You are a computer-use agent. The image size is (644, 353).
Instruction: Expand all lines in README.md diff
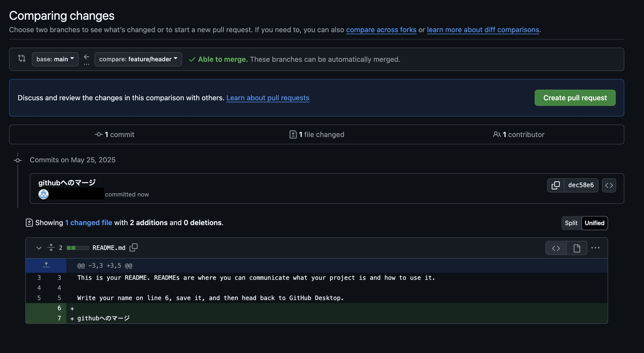pyautogui.click(x=51, y=247)
